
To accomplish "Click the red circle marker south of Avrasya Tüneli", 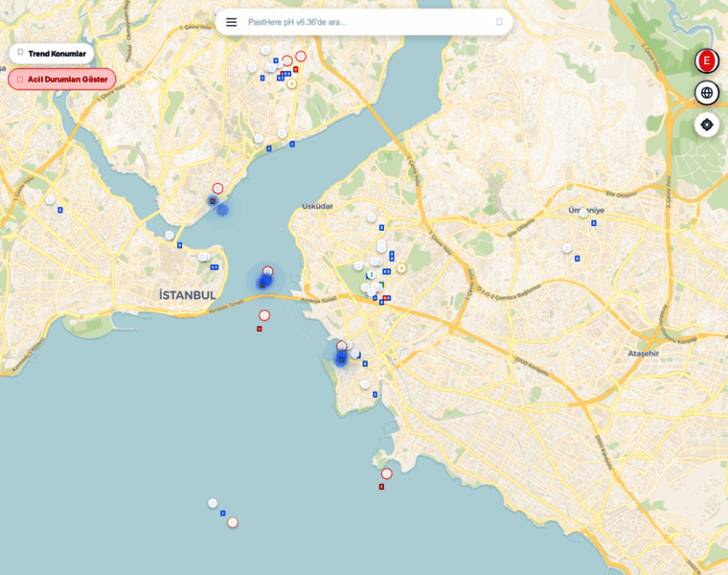I will [x=264, y=315].
